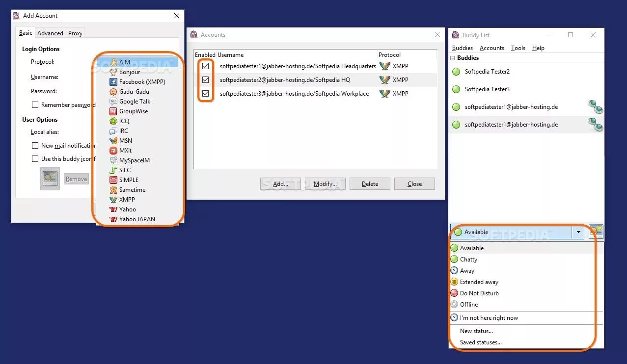Click the Protocol column header
Image resolution: width=627 pixels, height=364 pixels.
[407, 55]
